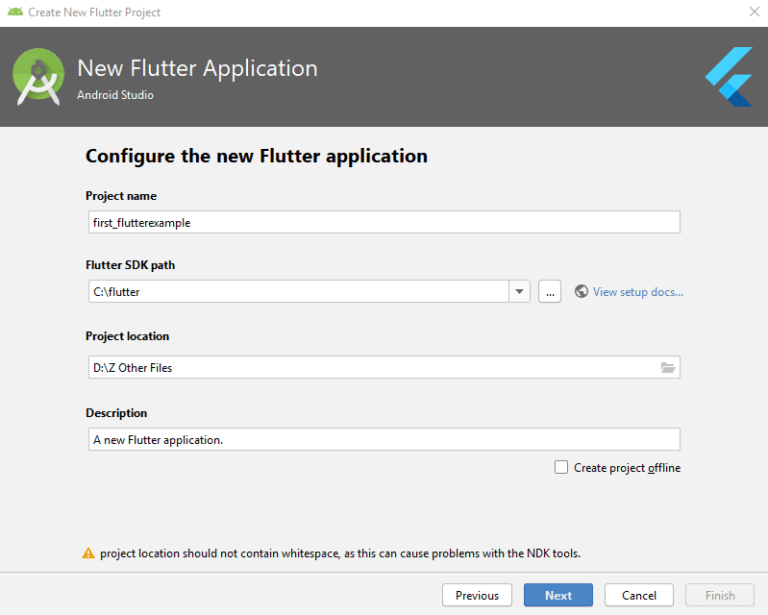Screen dimensions: 768x615
Task: Click the 'Project name' label
Action: coord(121,196)
